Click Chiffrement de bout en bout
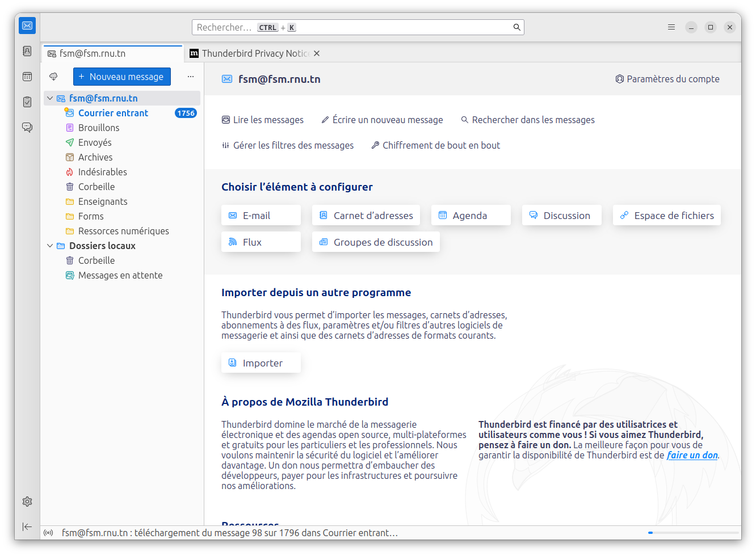The width and height of the screenshot is (756, 556). pos(436,145)
